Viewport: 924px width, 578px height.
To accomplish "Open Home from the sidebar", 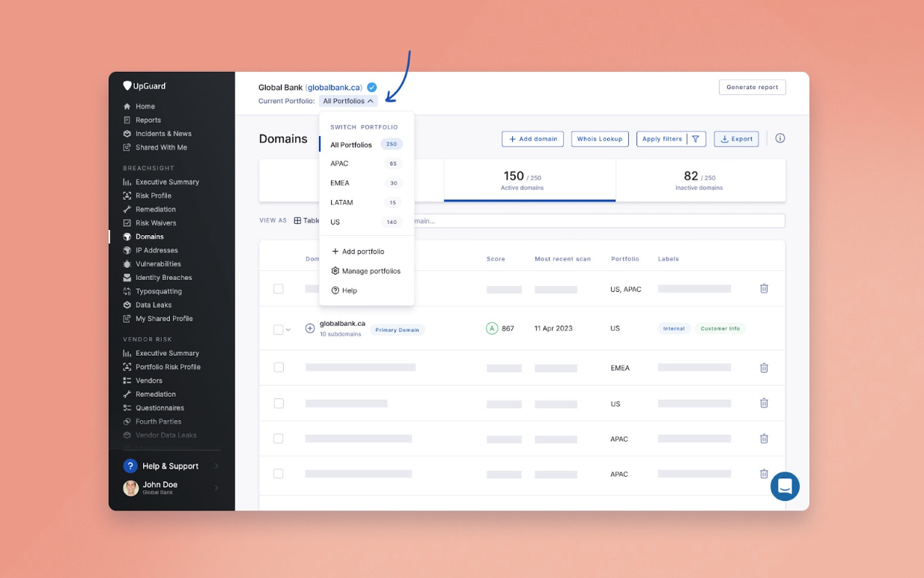I will pos(145,106).
